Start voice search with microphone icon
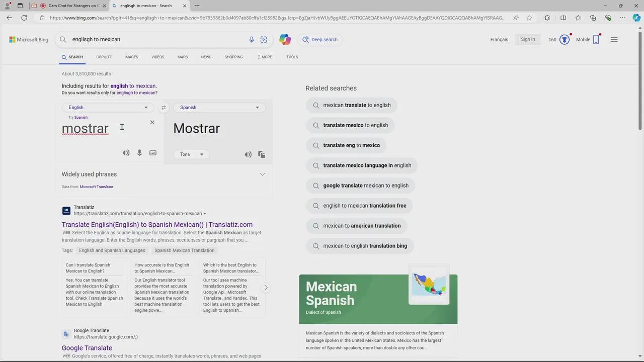This screenshot has width=644, height=362. pos(252,39)
